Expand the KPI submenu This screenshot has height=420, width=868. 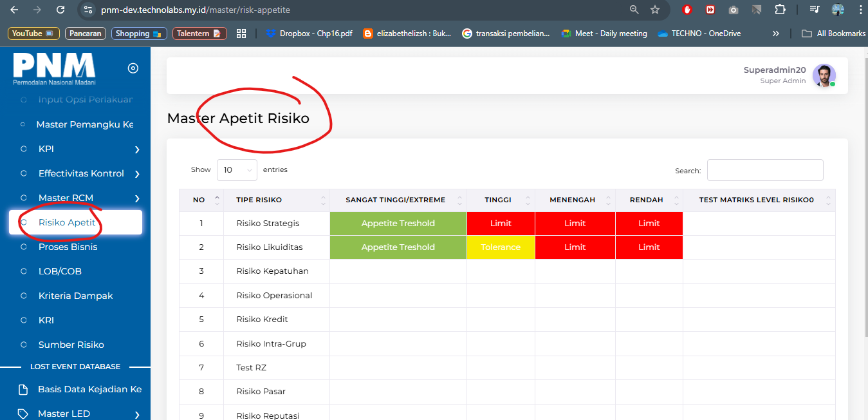[137, 149]
